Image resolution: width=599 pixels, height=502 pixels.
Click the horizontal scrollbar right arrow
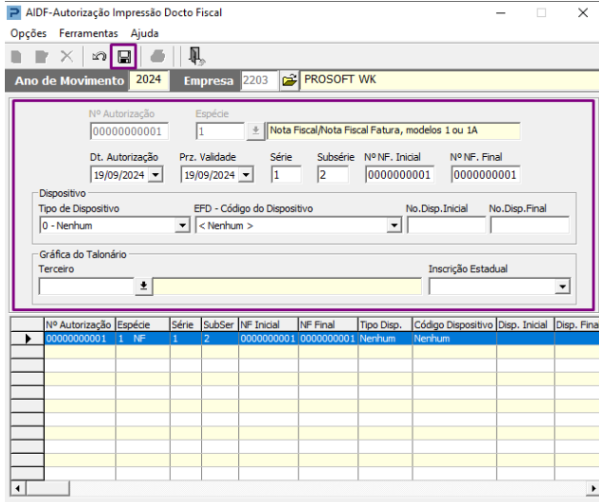click(x=593, y=488)
